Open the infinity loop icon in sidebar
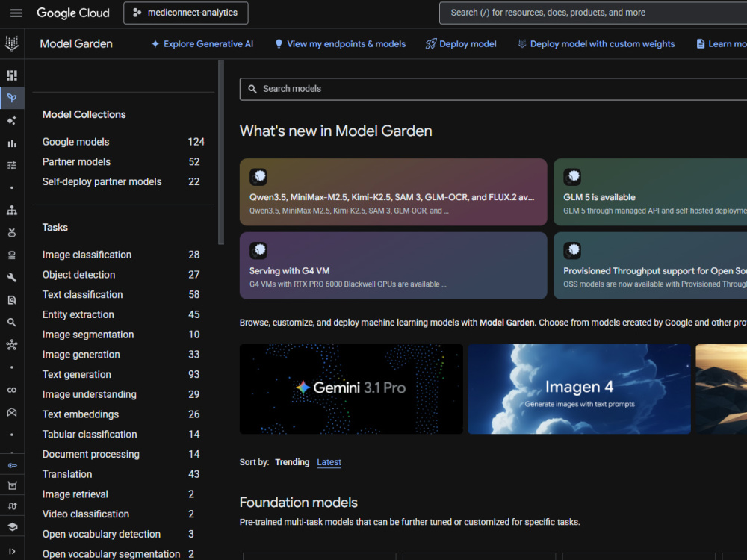 pyautogui.click(x=12, y=390)
